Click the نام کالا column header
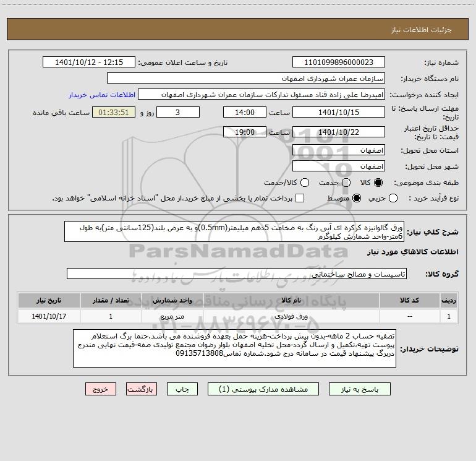 tap(291, 300)
